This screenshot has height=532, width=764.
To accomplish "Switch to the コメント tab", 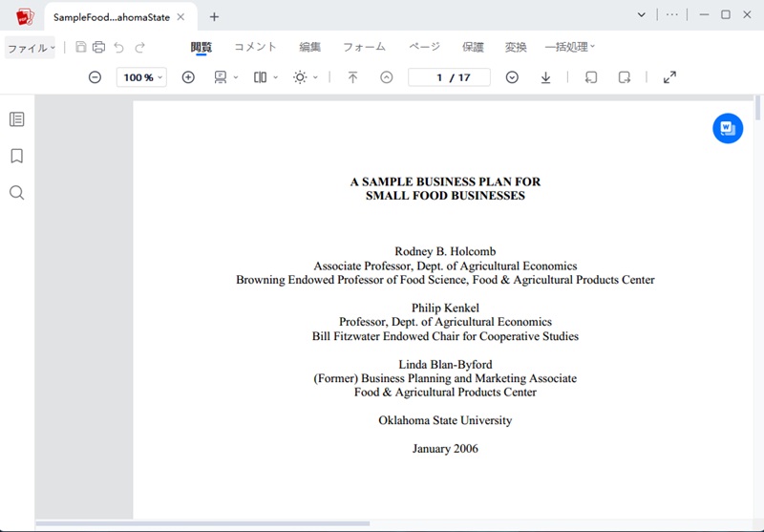I will tap(255, 47).
